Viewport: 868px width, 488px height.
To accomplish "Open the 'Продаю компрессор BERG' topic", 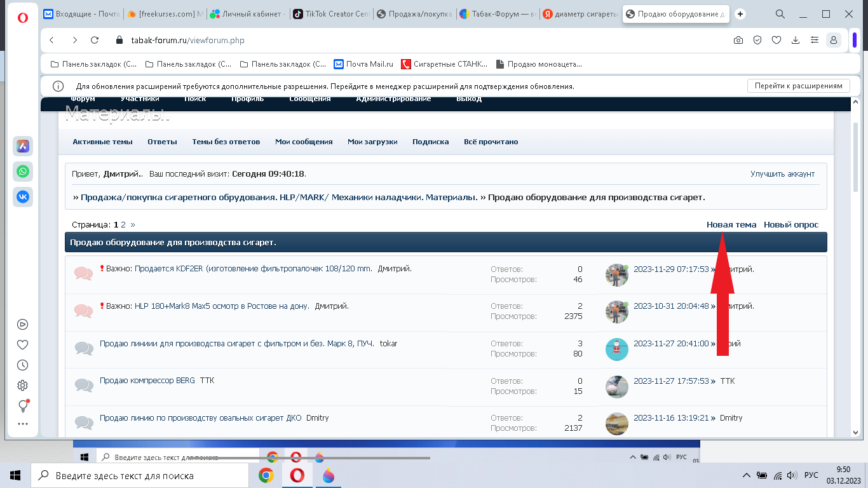I will coord(147,381).
